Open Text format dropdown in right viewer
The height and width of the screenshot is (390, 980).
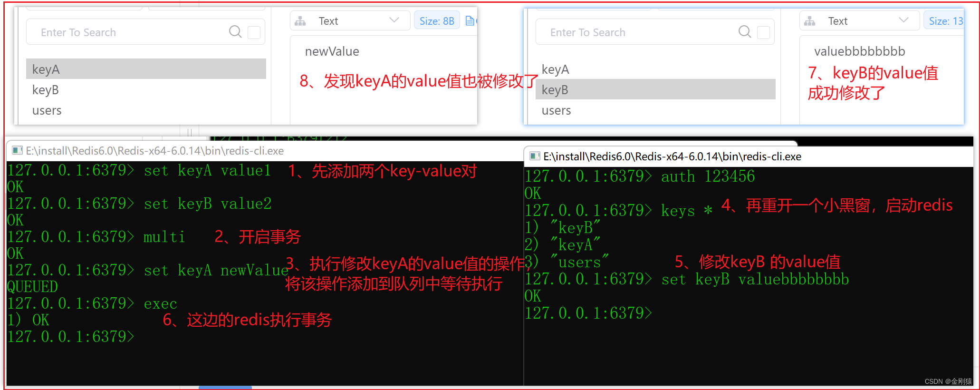pyautogui.click(x=860, y=21)
